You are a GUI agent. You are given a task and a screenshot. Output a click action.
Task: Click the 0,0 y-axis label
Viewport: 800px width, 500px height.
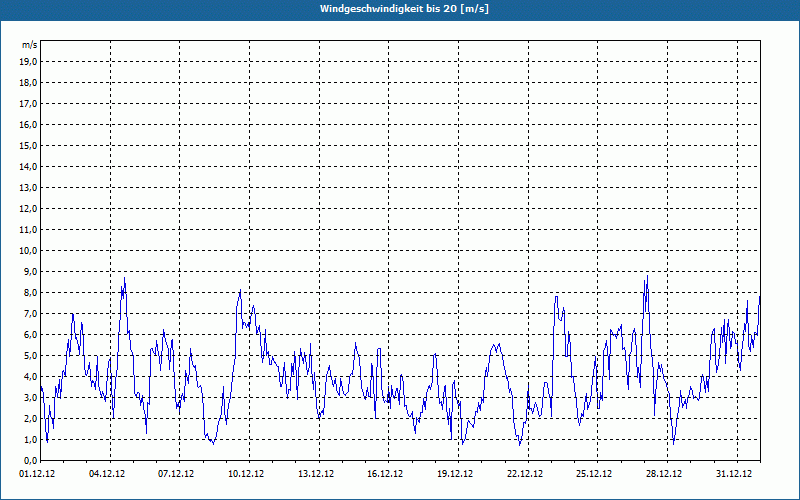[30, 460]
